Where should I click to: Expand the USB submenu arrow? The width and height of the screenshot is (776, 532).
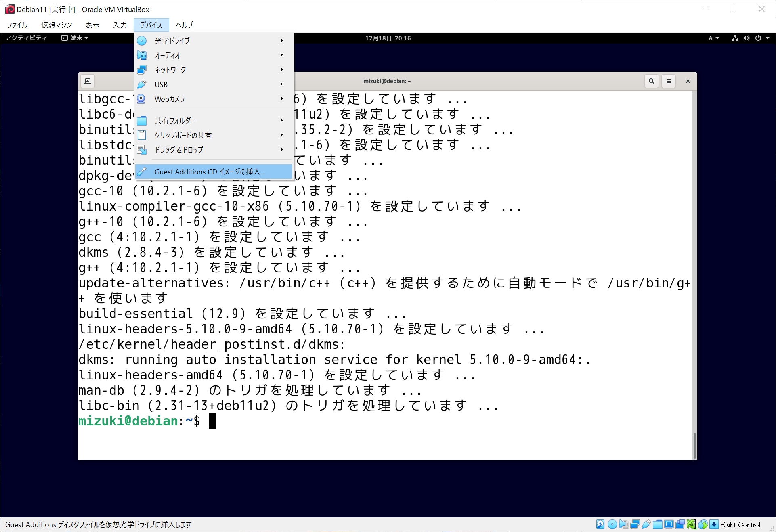[x=282, y=84]
